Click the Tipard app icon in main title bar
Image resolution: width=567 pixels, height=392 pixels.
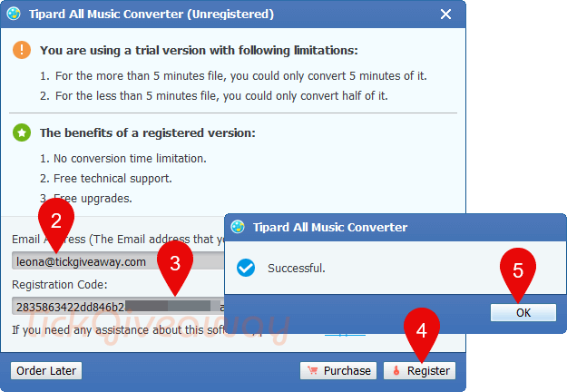tap(14, 14)
